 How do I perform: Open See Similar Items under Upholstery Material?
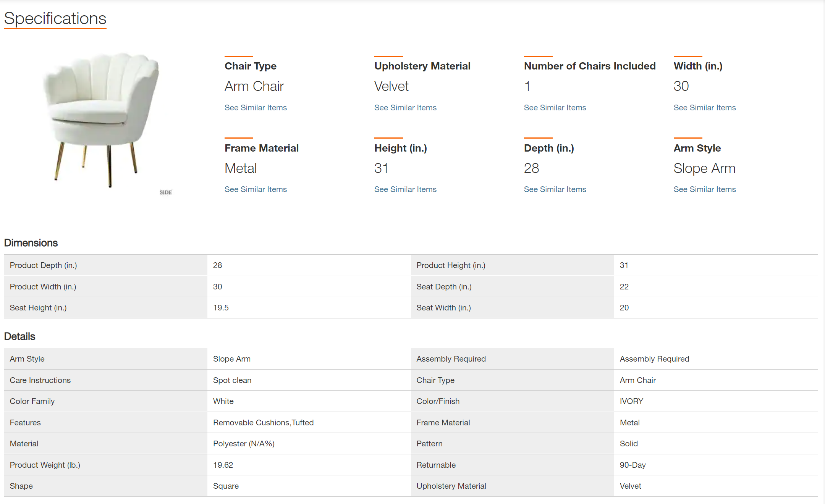point(405,108)
